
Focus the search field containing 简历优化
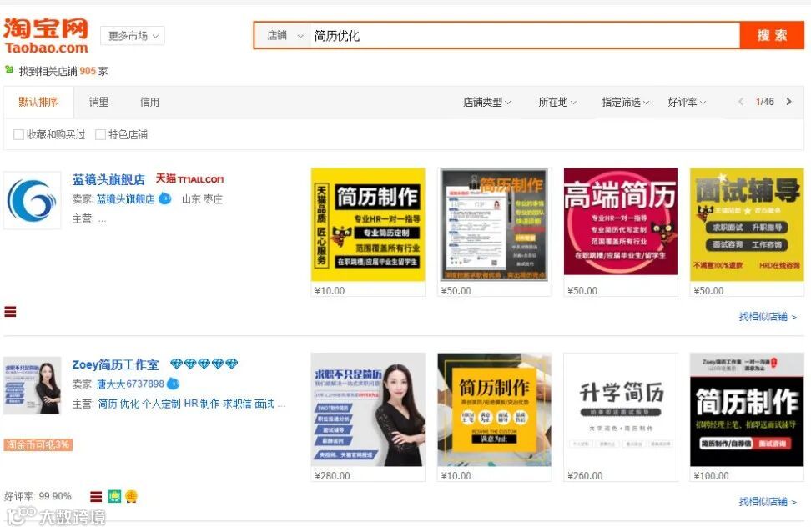[x=524, y=36]
